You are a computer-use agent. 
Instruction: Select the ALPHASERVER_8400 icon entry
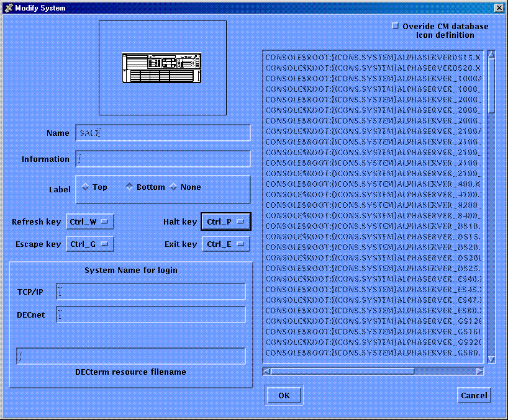tap(373, 215)
